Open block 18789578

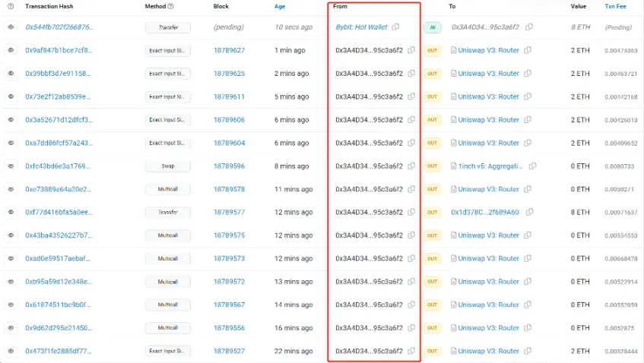click(229, 189)
